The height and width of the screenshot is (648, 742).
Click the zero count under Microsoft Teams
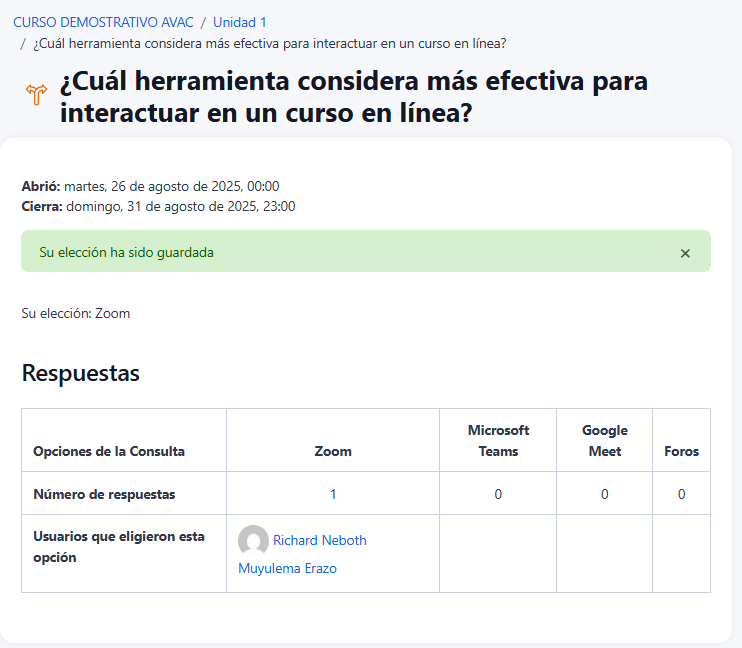coord(498,494)
